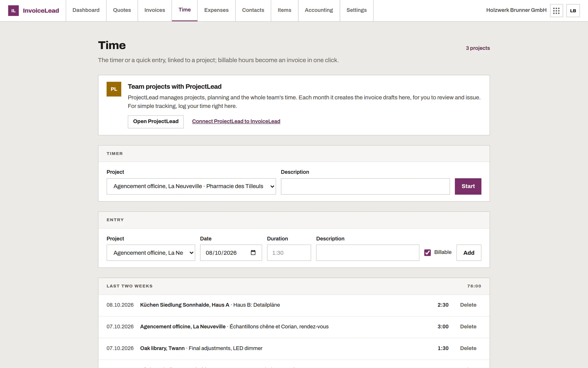Add the time entry

click(469, 253)
